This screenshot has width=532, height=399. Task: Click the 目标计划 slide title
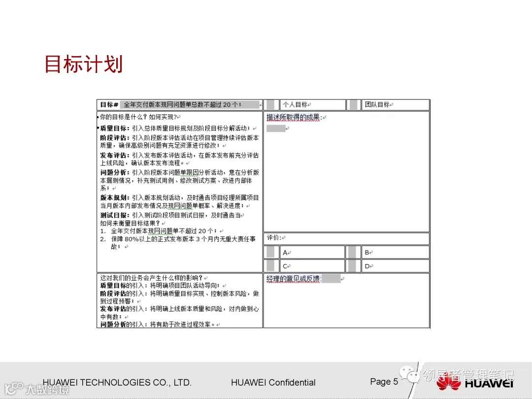click(x=84, y=65)
